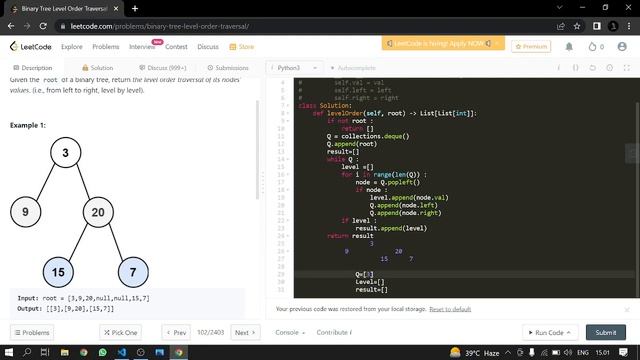Click the tree diagram node 20

pyautogui.click(x=98, y=212)
